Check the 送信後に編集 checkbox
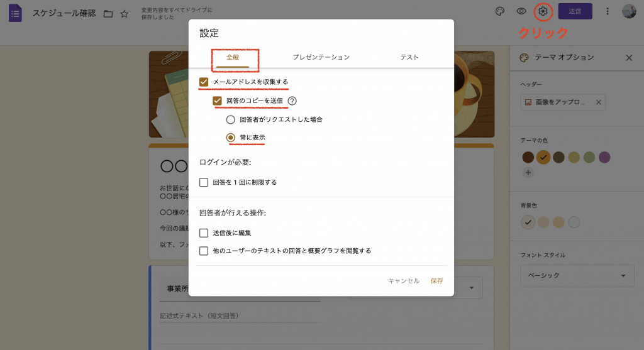 (x=204, y=233)
